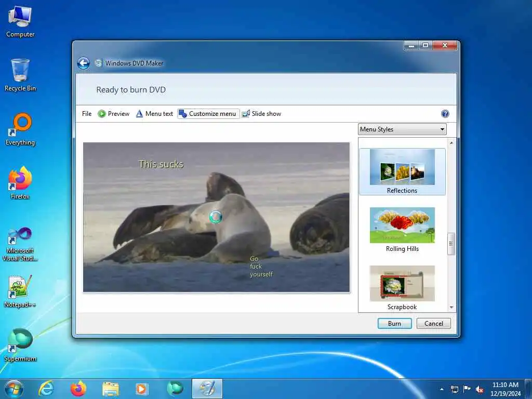Select the Microsoft Visual Studio desktop shortcut

(x=20, y=244)
